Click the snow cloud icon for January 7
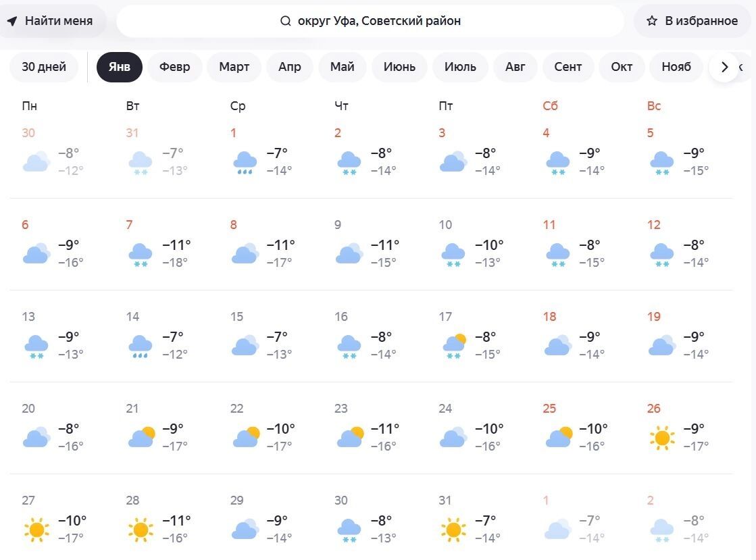 (141, 255)
